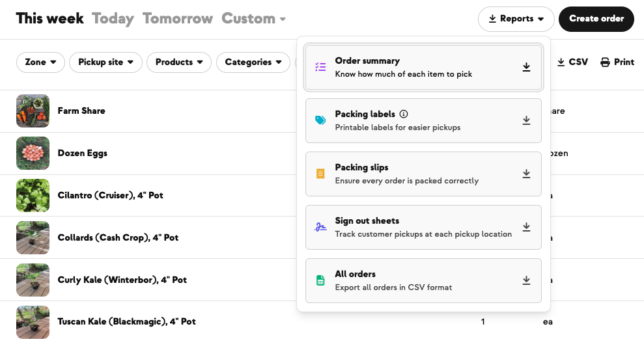
Task: Open the Categories filter dropdown
Action: 253,62
